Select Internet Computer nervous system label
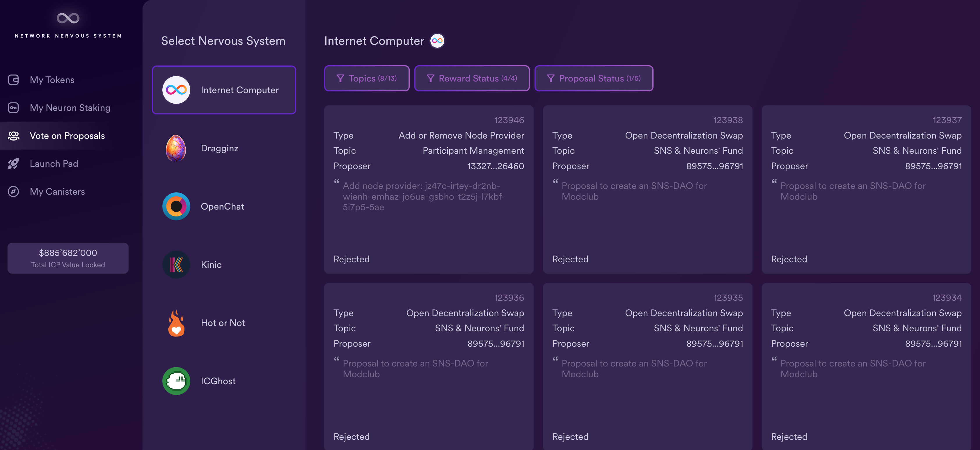Viewport: 980px width, 450px height. pyautogui.click(x=240, y=90)
